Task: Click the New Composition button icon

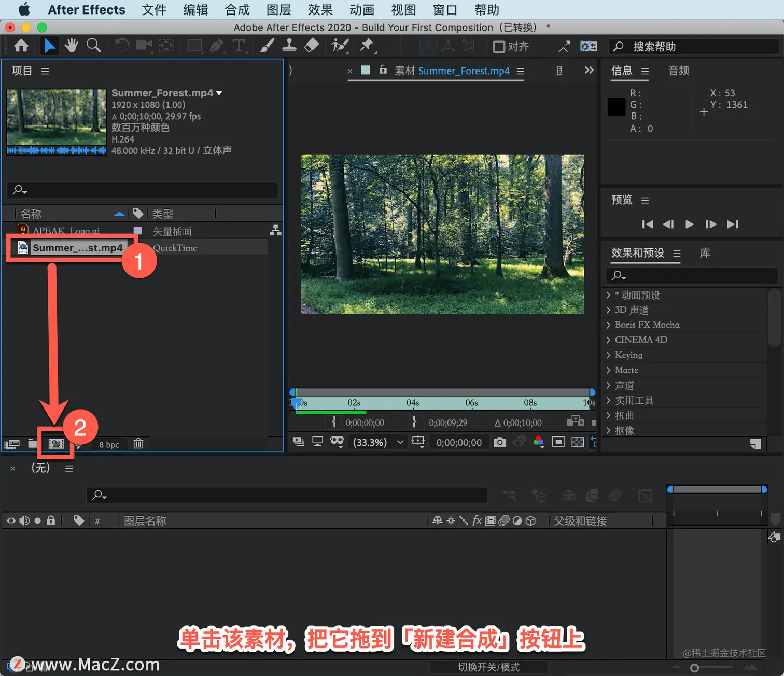Action: tap(56, 444)
